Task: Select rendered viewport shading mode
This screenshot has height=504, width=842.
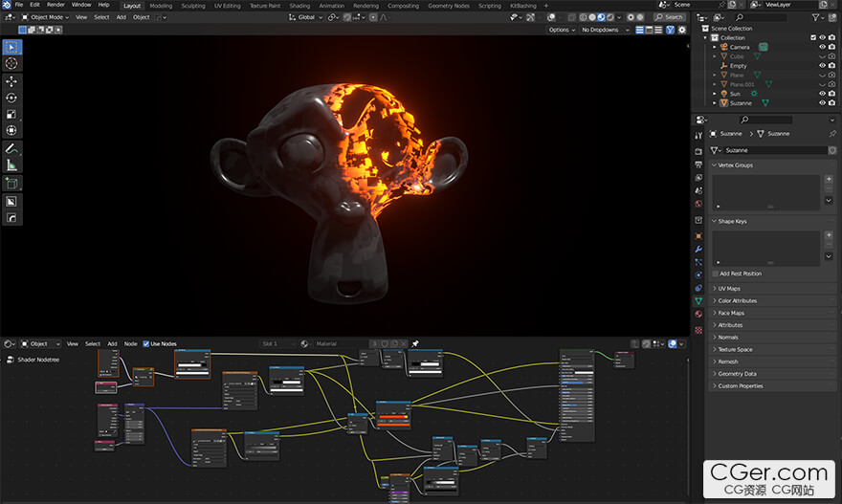Action: click(610, 17)
